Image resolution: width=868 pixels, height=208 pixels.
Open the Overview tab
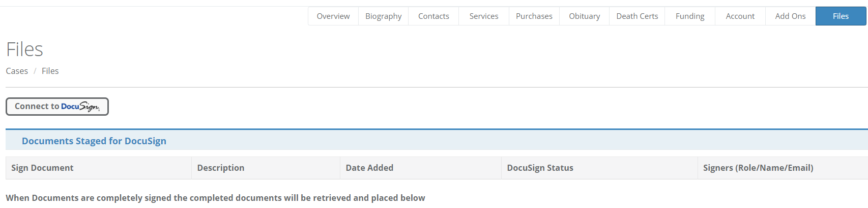point(333,16)
